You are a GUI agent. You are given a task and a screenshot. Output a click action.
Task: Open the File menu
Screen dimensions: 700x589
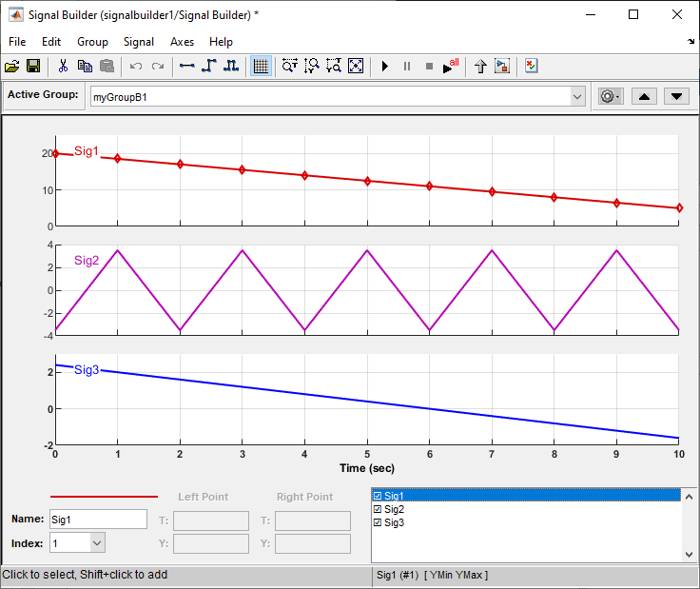[x=17, y=42]
